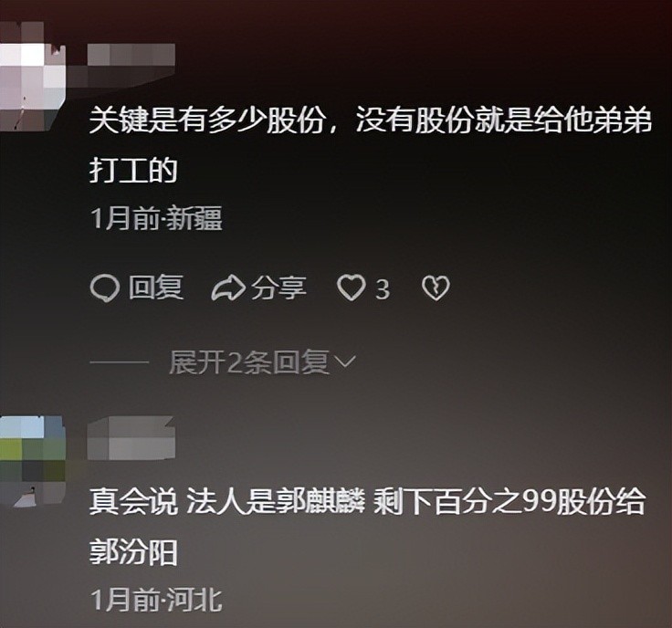This screenshot has width=672, height=628.
Task: Tap the speech-bubble reply icon
Action: click(105, 288)
